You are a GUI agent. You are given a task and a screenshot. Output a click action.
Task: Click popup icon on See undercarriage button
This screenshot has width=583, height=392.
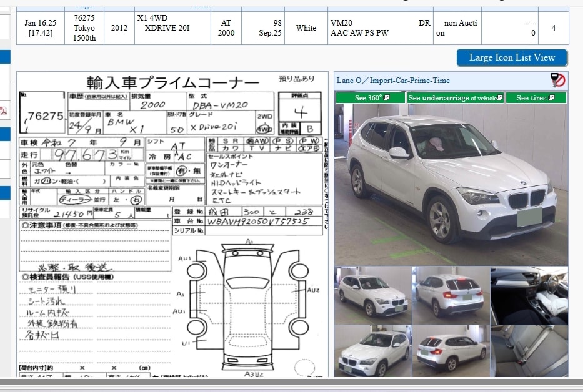[x=500, y=98]
